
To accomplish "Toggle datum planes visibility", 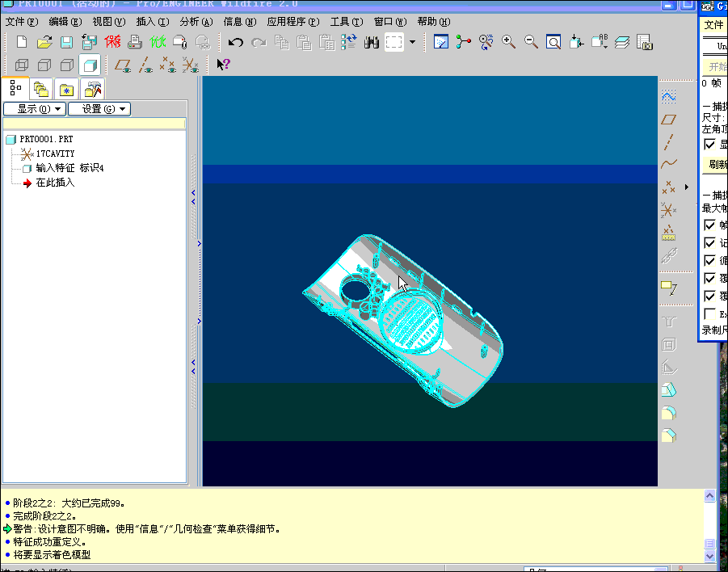I will pos(123,65).
